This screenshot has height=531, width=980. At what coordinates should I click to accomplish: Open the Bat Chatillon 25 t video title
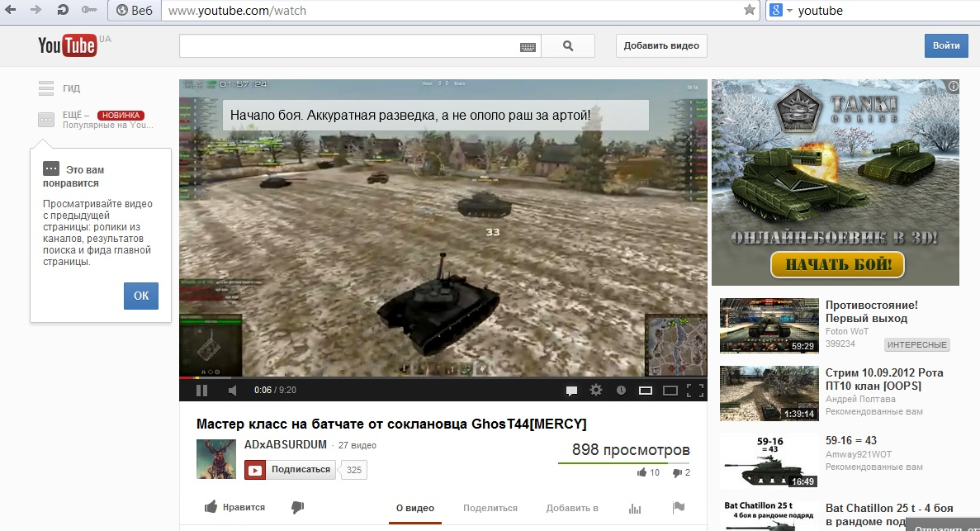click(889, 514)
